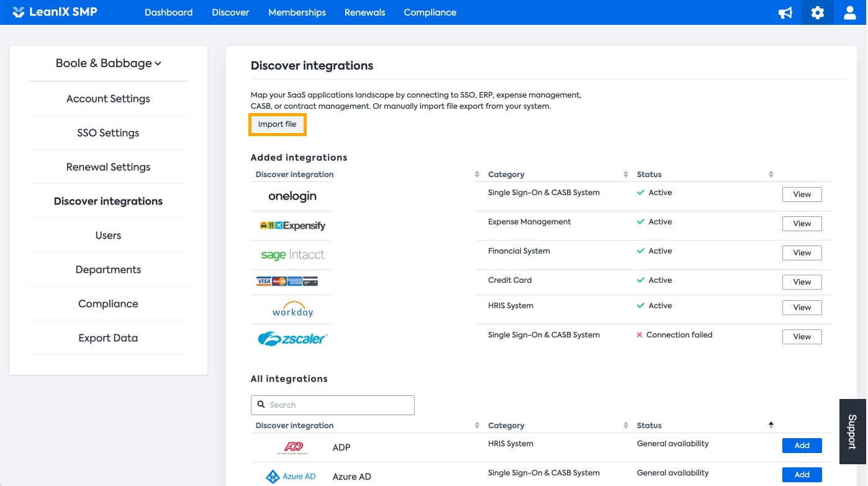The height and width of the screenshot is (486, 868).
Task: Go to Renewal Settings in sidebar
Action: pos(108,167)
